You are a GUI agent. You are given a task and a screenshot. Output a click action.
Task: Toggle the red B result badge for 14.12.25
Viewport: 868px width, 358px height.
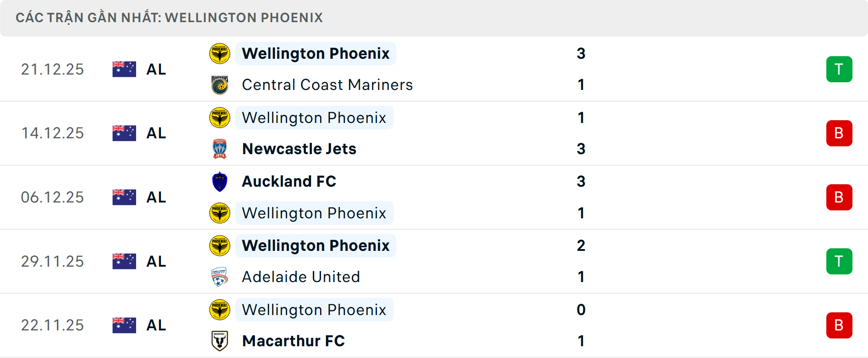840,133
